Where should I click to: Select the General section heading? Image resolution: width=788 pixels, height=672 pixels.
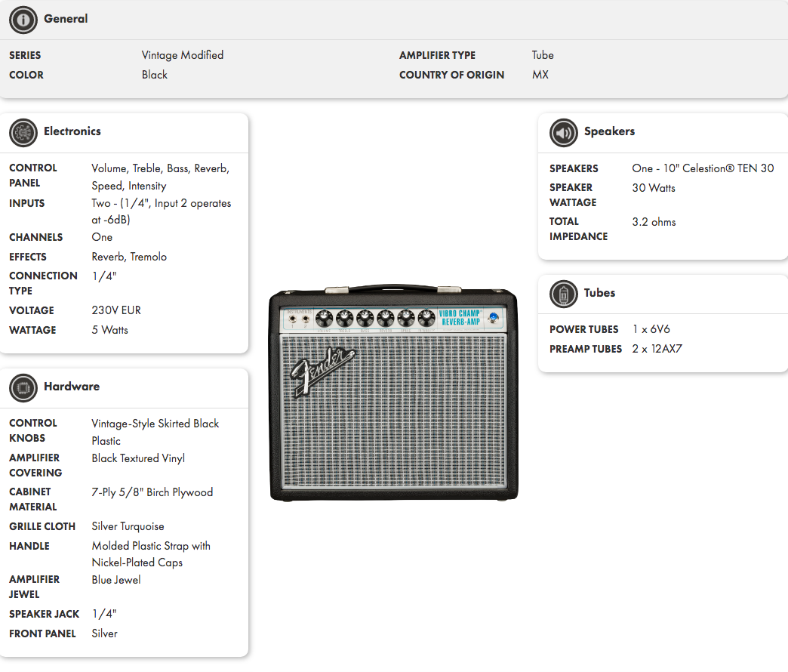(x=66, y=19)
